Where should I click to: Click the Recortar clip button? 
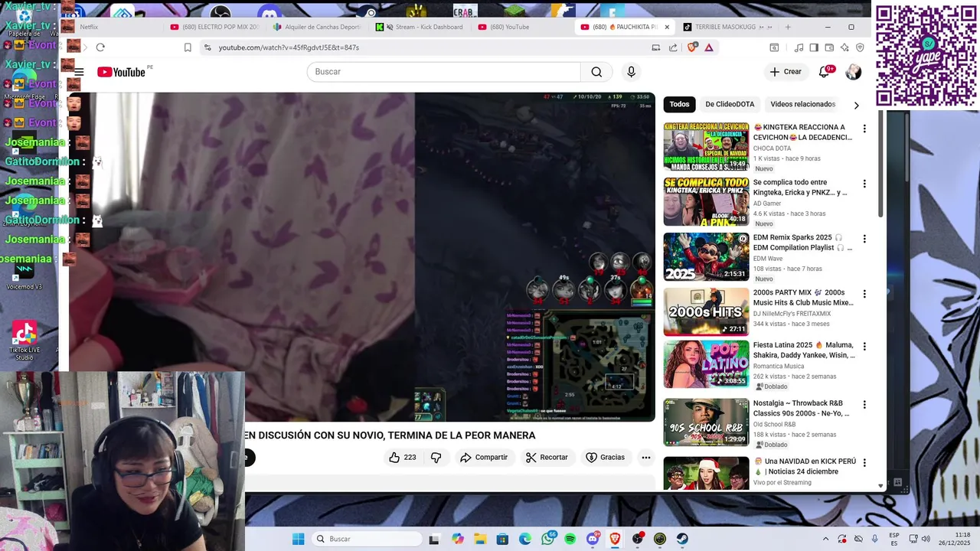point(547,458)
